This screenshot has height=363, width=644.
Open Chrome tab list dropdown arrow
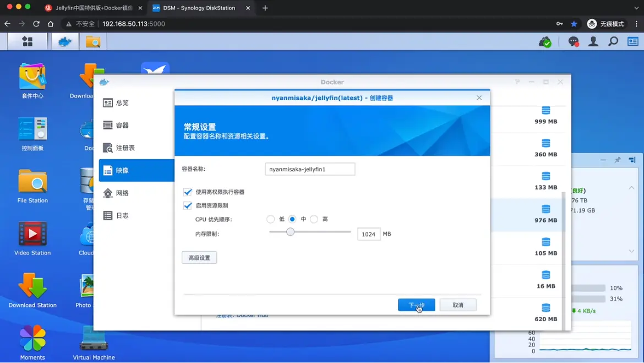tap(636, 8)
